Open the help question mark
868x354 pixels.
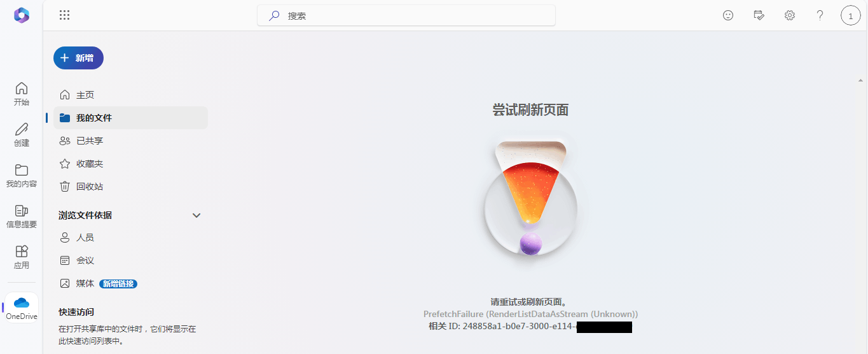(x=820, y=15)
